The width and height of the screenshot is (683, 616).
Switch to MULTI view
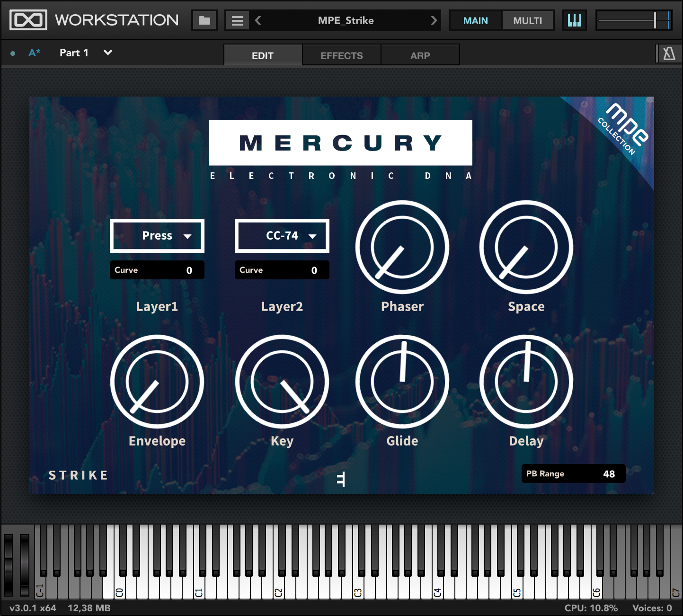click(528, 21)
